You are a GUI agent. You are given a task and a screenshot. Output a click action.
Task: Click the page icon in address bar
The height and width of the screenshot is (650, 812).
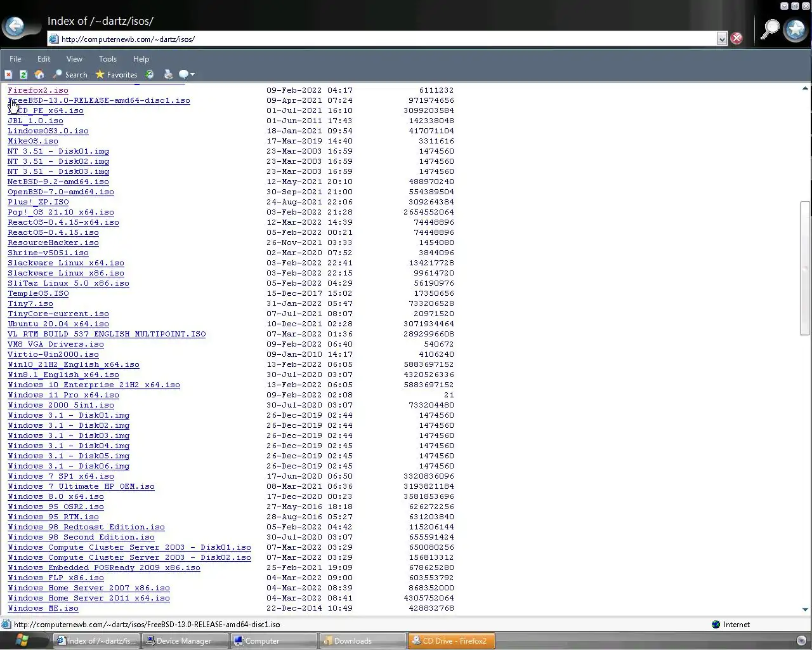[x=54, y=39]
